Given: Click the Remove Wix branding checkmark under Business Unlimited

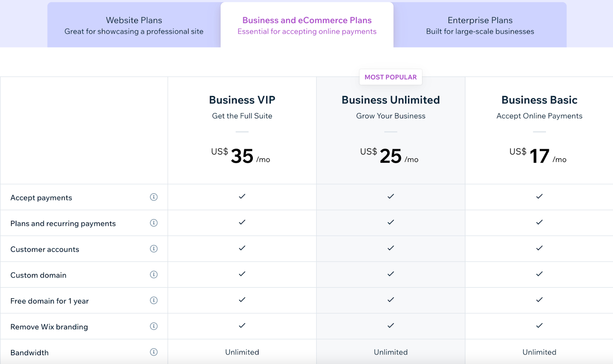Looking at the screenshot, I should coord(390,326).
